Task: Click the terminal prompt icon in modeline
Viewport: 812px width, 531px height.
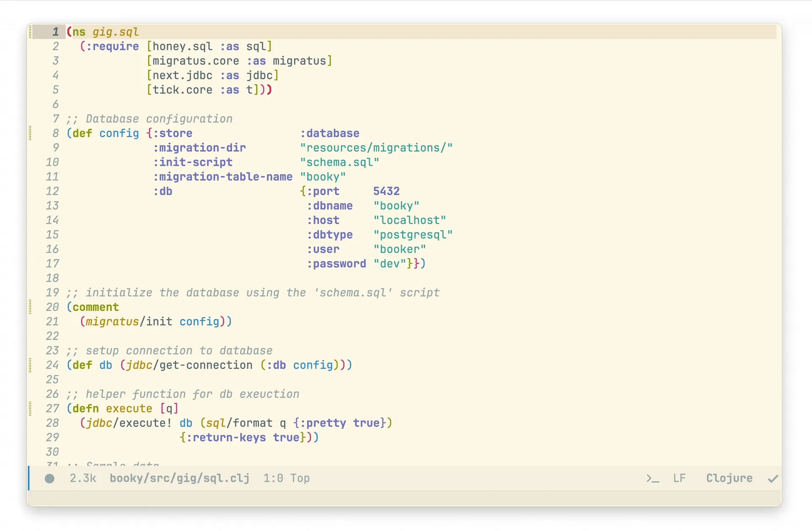Action: [653, 479]
